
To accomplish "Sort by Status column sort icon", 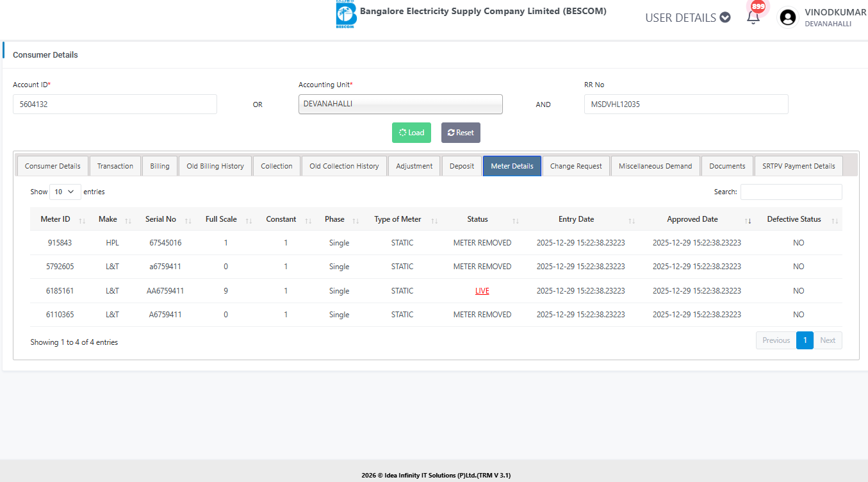I will (x=515, y=220).
